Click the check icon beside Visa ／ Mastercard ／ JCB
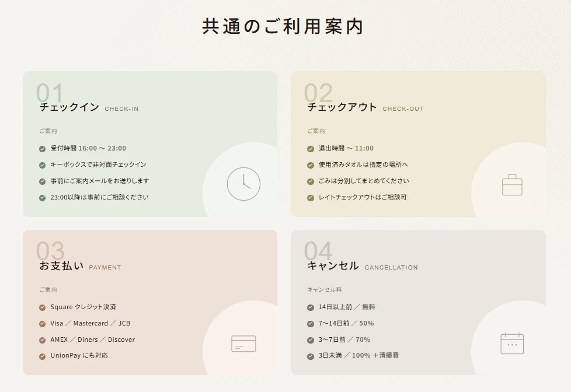 (42, 324)
